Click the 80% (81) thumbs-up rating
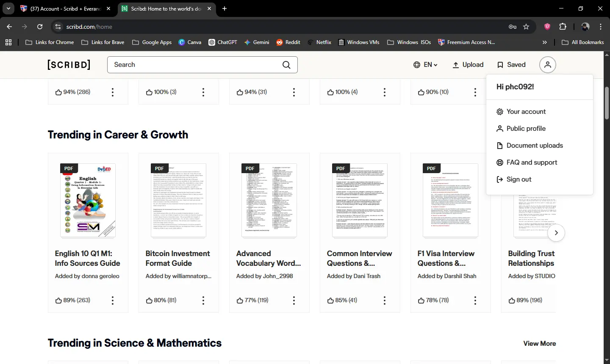Image resolution: width=610 pixels, height=364 pixels. coord(161,301)
